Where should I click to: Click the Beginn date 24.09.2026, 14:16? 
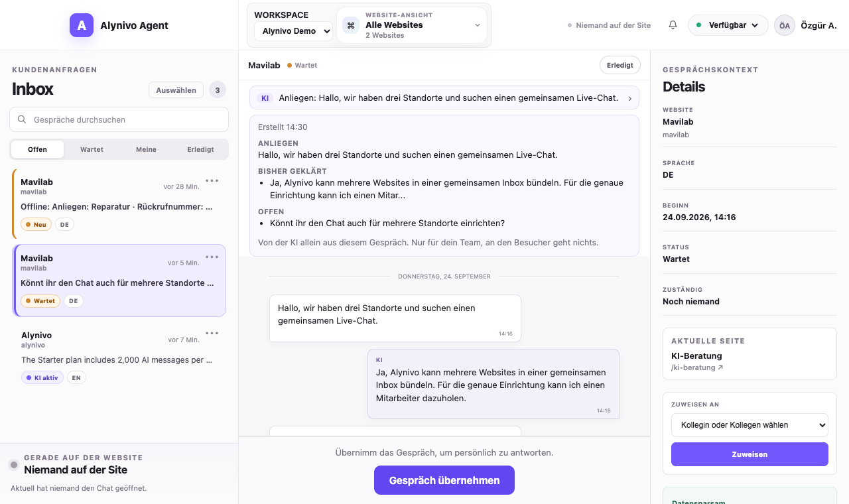[x=699, y=217]
